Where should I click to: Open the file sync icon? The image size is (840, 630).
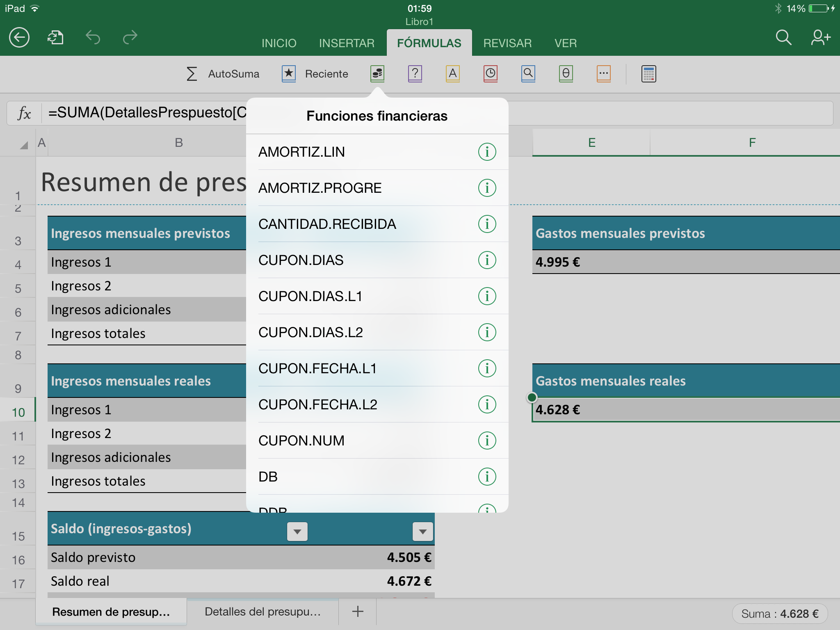point(55,38)
